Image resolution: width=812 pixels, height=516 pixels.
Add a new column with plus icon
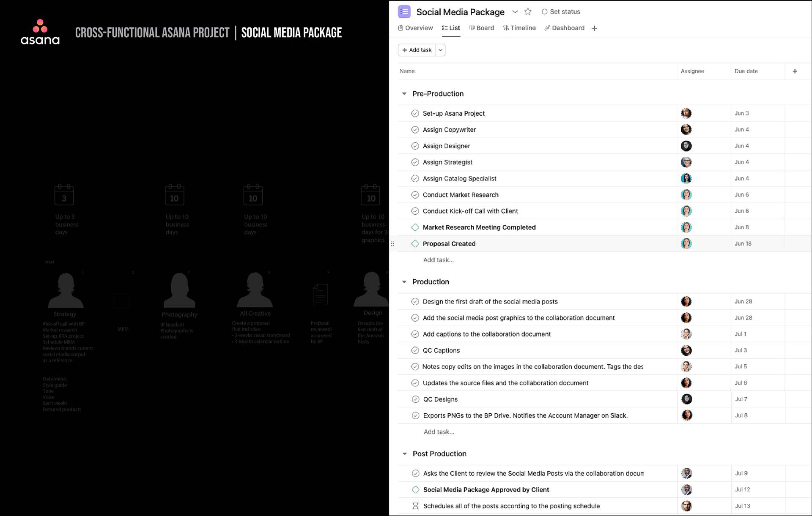pos(795,71)
